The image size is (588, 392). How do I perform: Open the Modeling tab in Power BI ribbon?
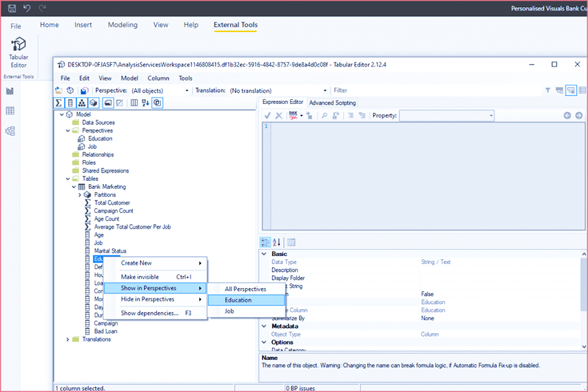point(123,25)
